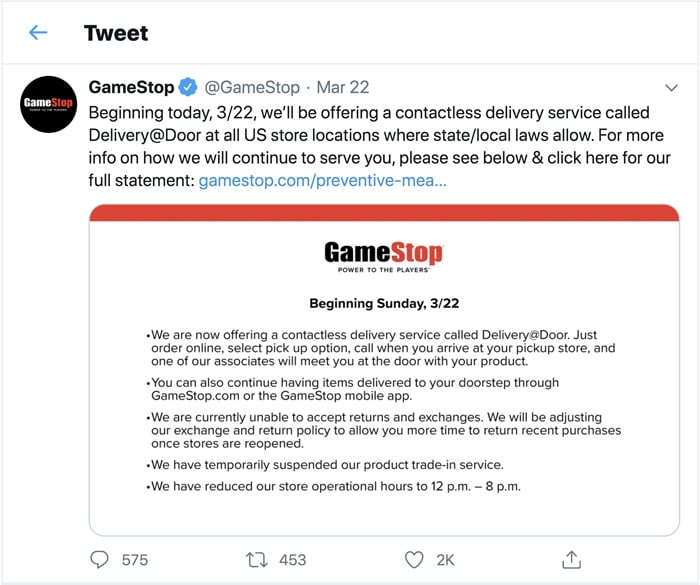Click the GameStop display name
This screenshot has width=700, height=585.
[x=131, y=87]
